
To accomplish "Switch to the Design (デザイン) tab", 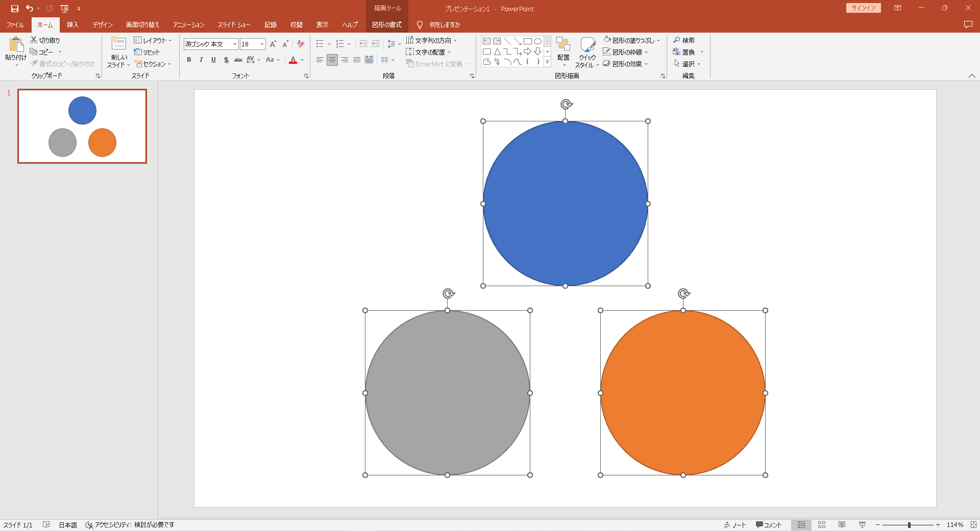I will click(x=103, y=24).
